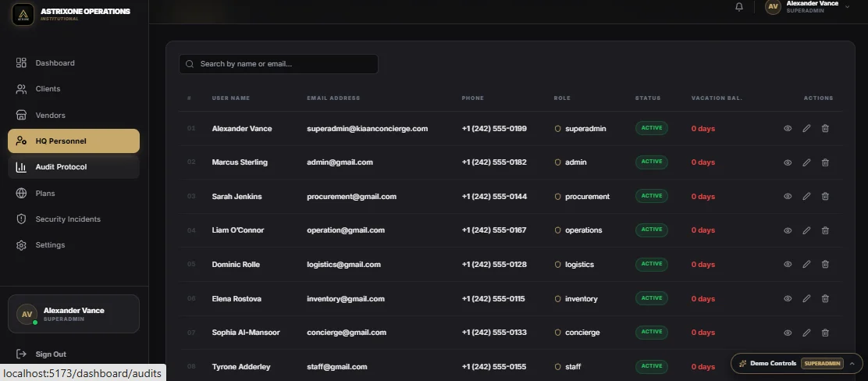The height and width of the screenshot is (381, 868).
Task: View Dominic Rolle's details eye icon
Action: pos(788,265)
